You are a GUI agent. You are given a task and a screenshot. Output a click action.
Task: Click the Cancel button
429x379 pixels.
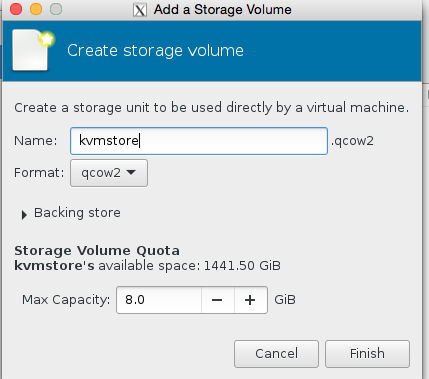[276, 354]
